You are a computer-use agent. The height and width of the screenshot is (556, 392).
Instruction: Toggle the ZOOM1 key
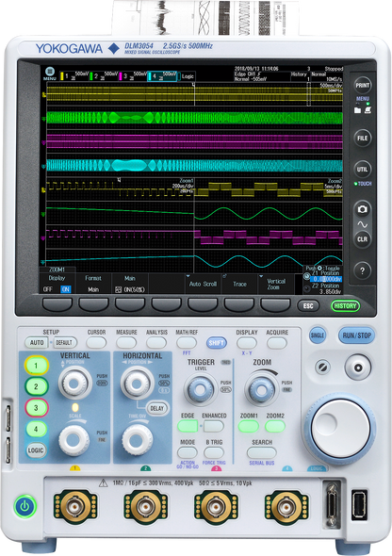tap(249, 426)
